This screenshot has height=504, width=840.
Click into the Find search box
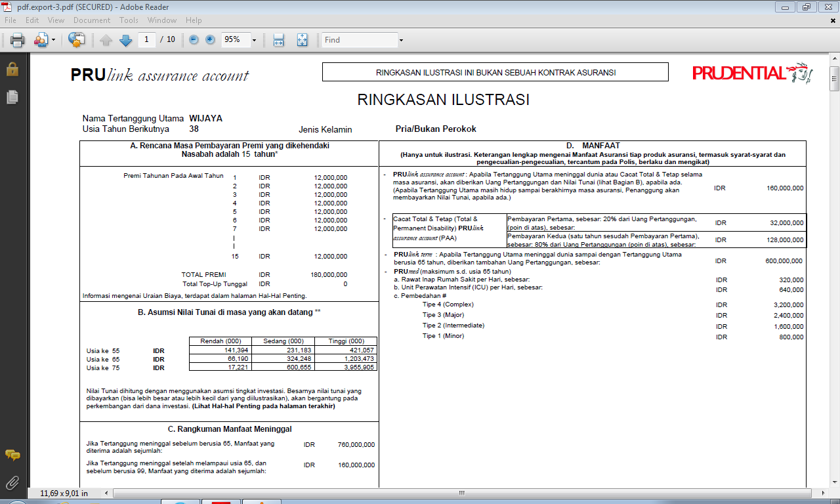click(360, 40)
